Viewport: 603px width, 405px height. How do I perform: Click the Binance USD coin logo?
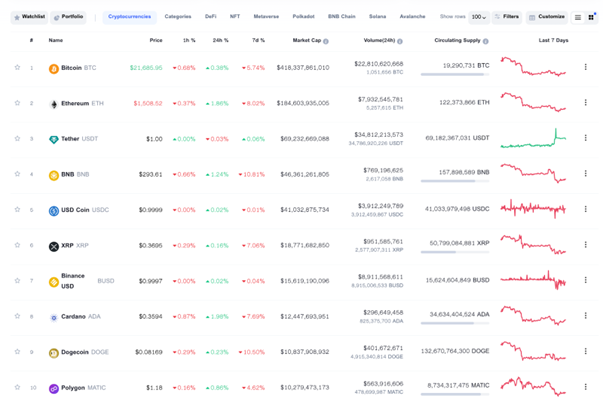point(54,282)
